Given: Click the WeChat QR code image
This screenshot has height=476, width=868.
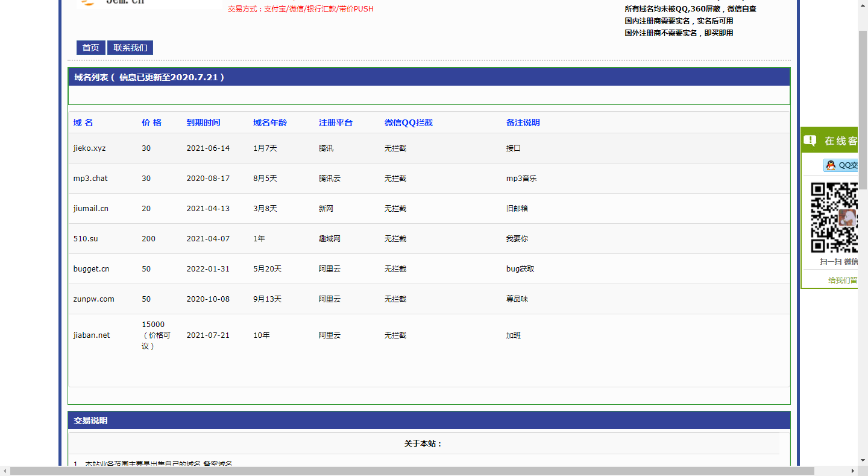Looking at the screenshot, I should coord(834,217).
